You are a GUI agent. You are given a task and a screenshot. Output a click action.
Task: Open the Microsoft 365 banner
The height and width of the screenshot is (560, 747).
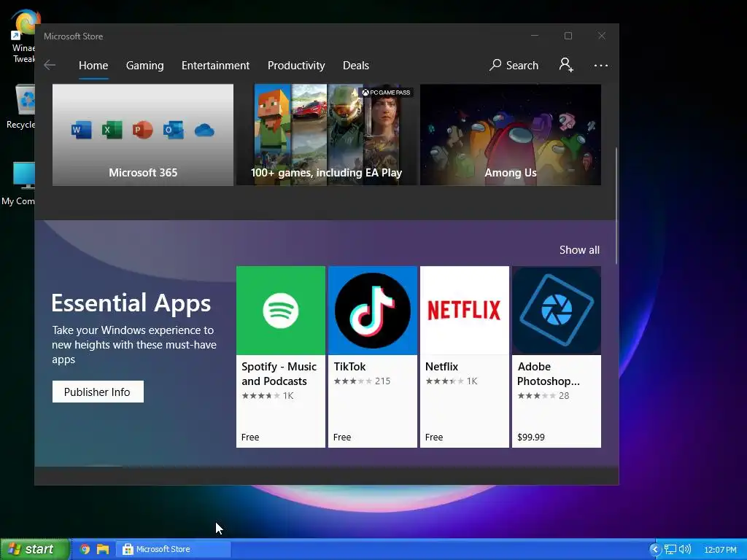143,135
